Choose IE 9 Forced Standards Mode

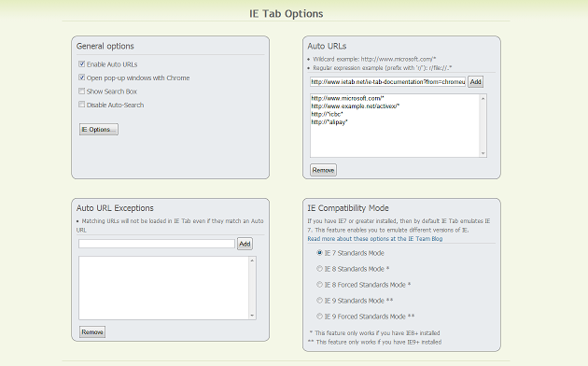pyautogui.click(x=319, y=317)
